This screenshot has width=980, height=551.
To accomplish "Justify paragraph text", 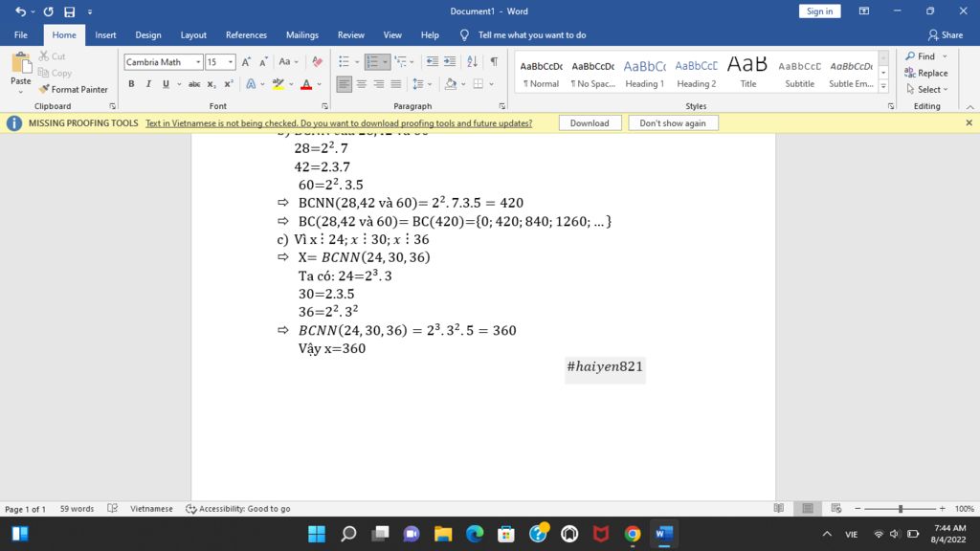I will [395, 84].
